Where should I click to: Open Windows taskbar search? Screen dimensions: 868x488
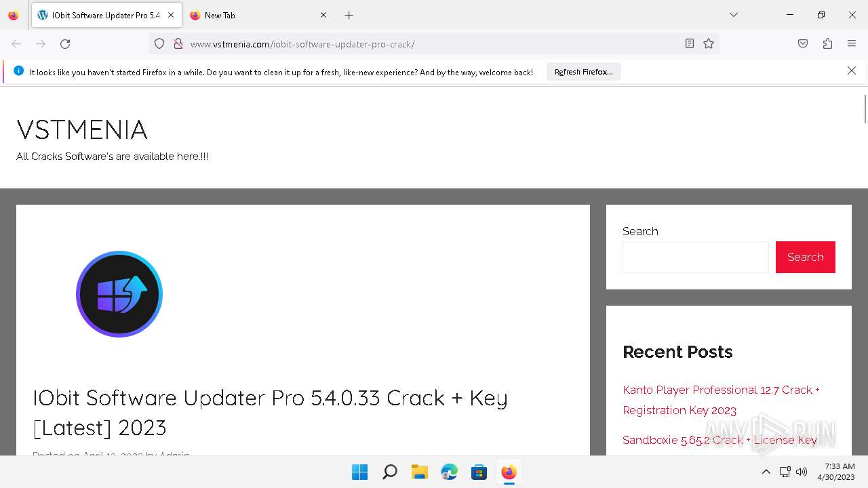(x=390, y=472)
